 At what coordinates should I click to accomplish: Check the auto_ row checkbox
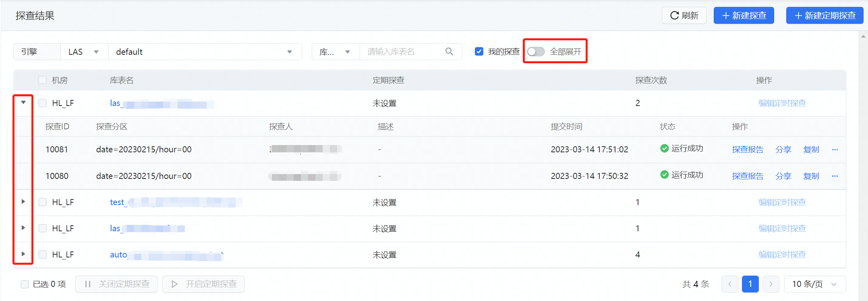(x=42, y=254)
